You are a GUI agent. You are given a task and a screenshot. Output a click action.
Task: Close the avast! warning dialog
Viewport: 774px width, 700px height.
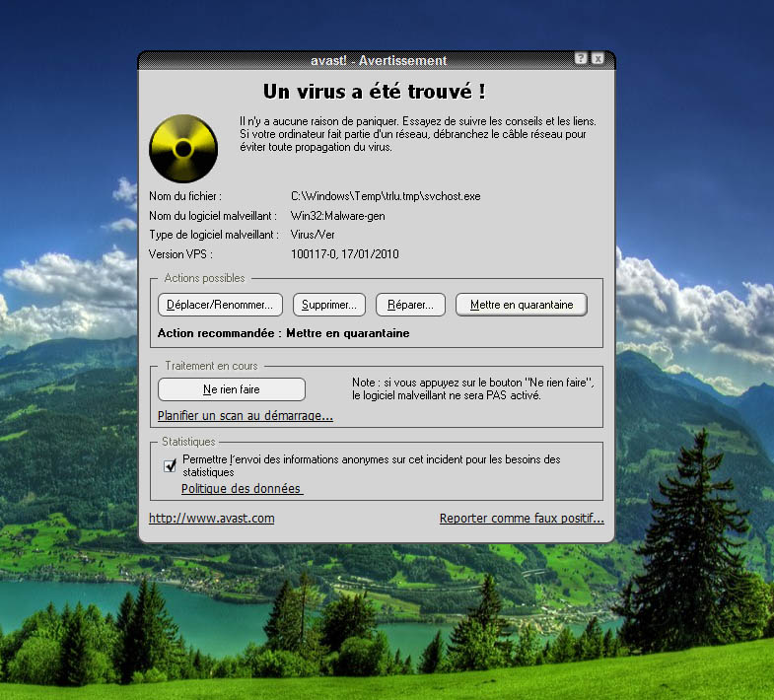[598, 58]
